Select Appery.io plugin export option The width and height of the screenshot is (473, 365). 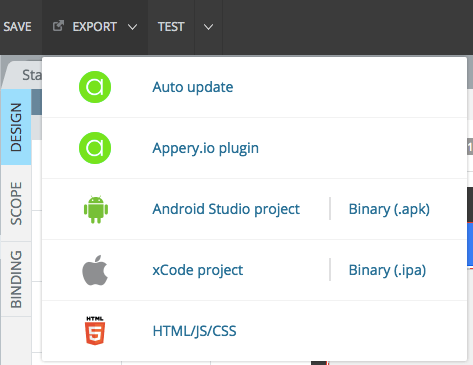pyautogui.click(x=205, y=148)
